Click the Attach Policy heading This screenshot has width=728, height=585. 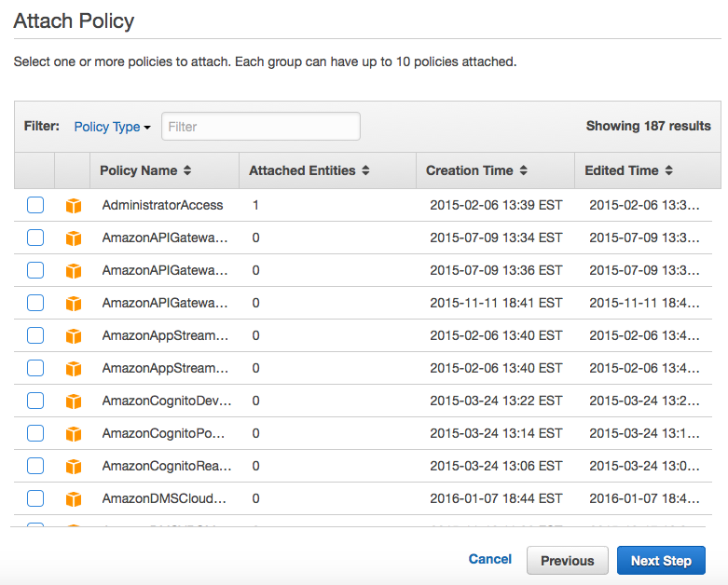point(74,21)
